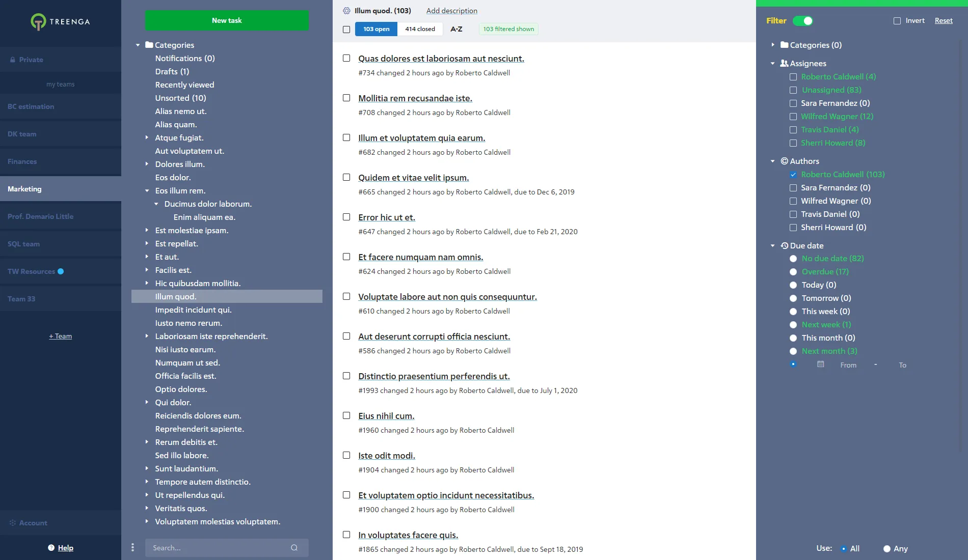Switch to the 414 closed tab
This screenshot has height=560, width=968.
420,29
